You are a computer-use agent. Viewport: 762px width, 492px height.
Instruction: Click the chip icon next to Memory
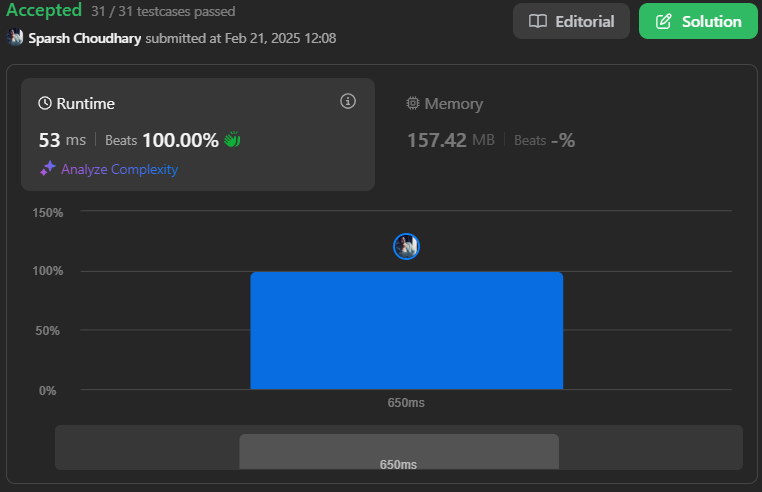413,103
